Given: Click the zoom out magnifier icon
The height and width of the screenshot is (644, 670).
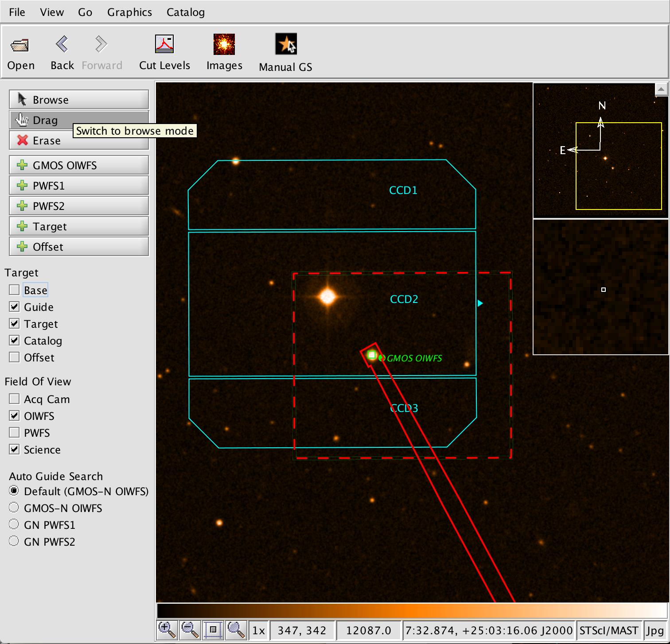Looking at the screenshot, I should pos(190,630).
